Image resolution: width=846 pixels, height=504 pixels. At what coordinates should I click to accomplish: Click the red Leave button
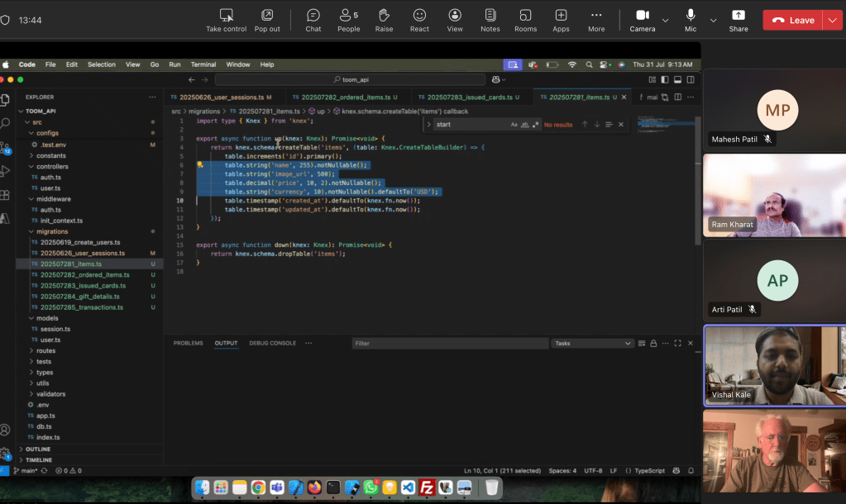[x=792, y=20]
